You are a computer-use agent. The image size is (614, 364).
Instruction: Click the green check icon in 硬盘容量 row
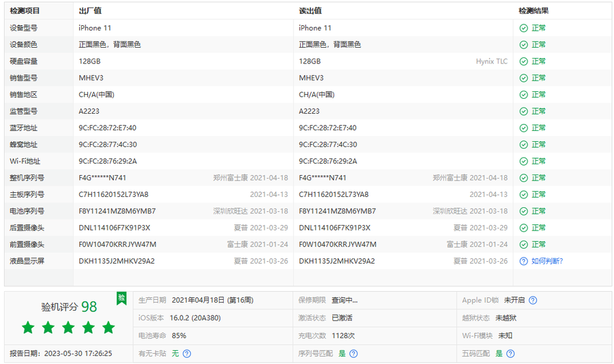coord(523,61)
